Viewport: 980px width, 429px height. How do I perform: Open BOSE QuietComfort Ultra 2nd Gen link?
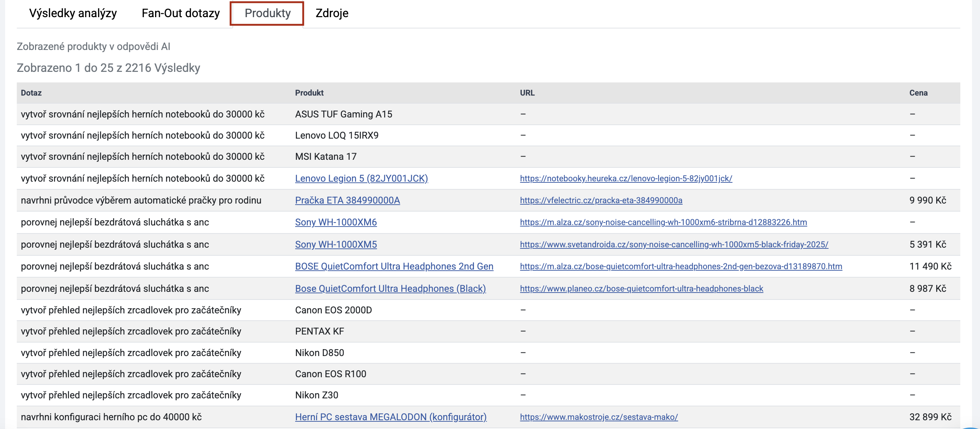pos(394,266)
